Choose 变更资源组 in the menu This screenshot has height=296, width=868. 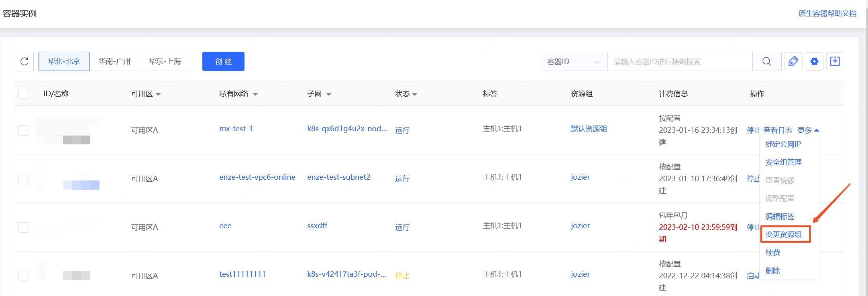coord(783,235)
